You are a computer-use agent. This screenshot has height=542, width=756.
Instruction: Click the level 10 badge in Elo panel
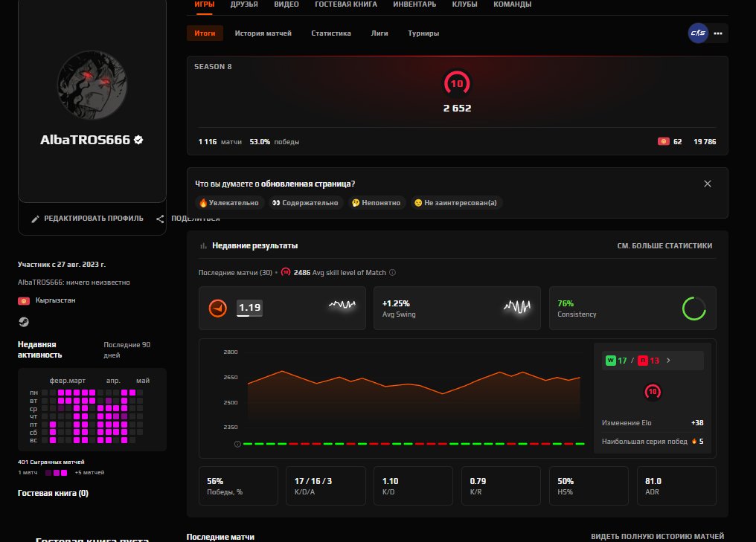pos(653,392)
